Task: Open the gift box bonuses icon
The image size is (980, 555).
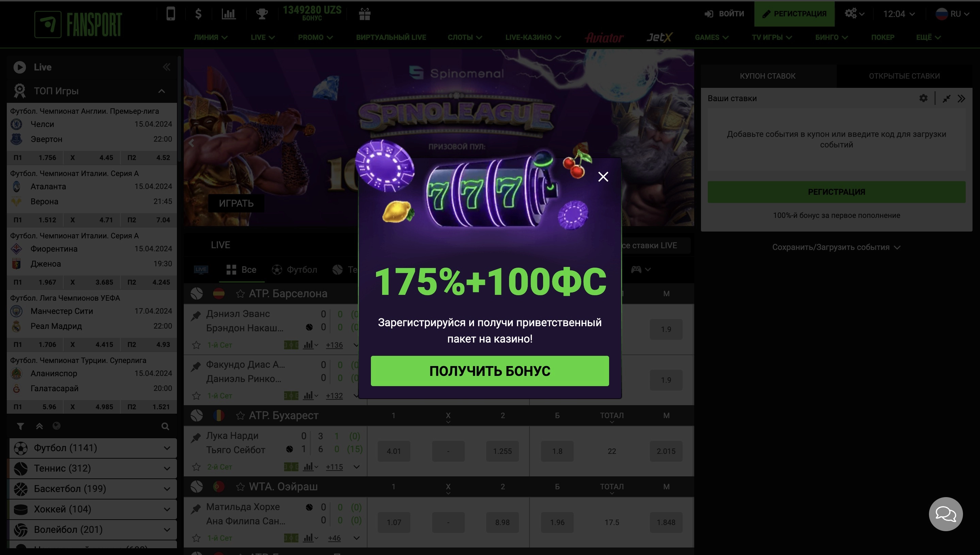Action: pos(364,14)
